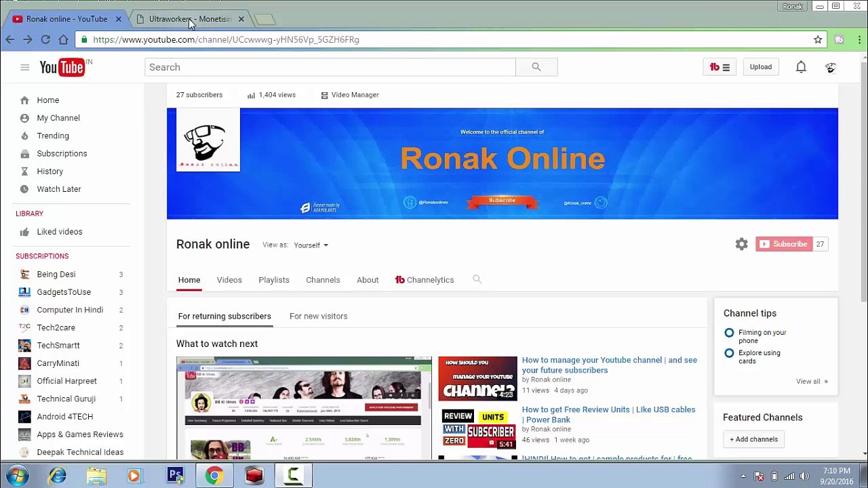Image resolution: width=868 pixels, height=488 pixels.
Task: Open My Channel in sidebar
Action: pyautogui.click(x=58, y=118)
